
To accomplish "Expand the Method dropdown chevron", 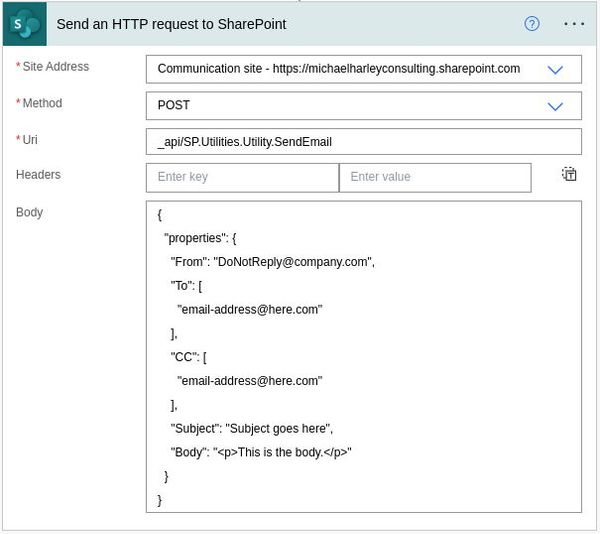I will point(555,106).
